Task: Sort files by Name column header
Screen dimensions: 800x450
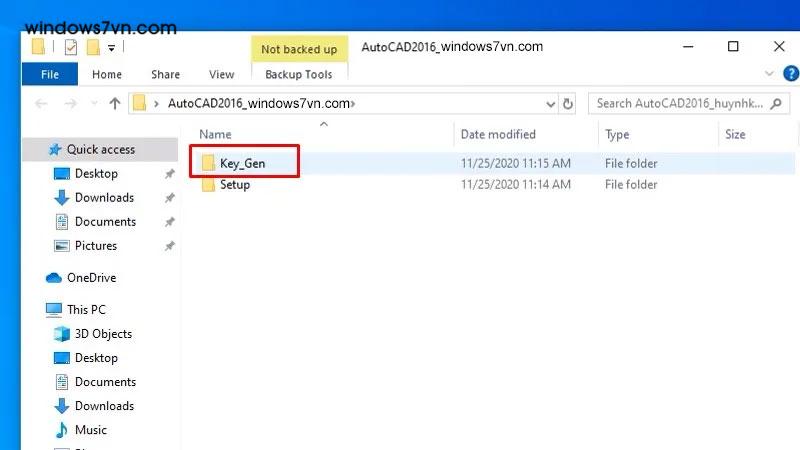Action: 215,134
